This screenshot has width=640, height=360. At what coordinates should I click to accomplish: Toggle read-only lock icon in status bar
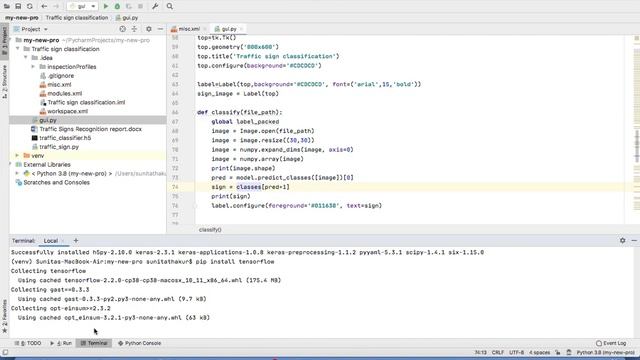[558, 352]
